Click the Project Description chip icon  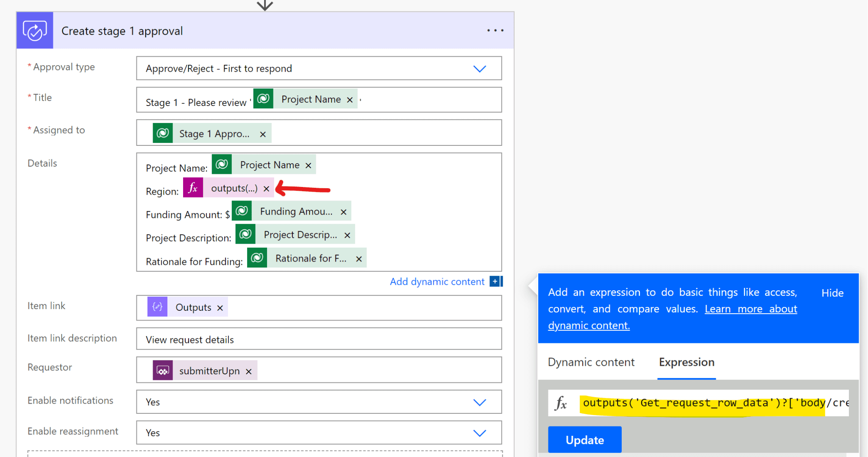pos(245,234)
